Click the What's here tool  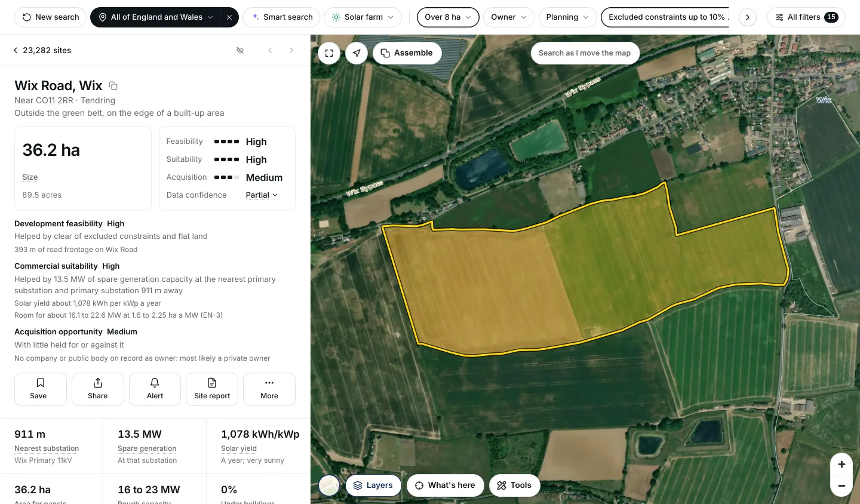[x=446, y=485]
